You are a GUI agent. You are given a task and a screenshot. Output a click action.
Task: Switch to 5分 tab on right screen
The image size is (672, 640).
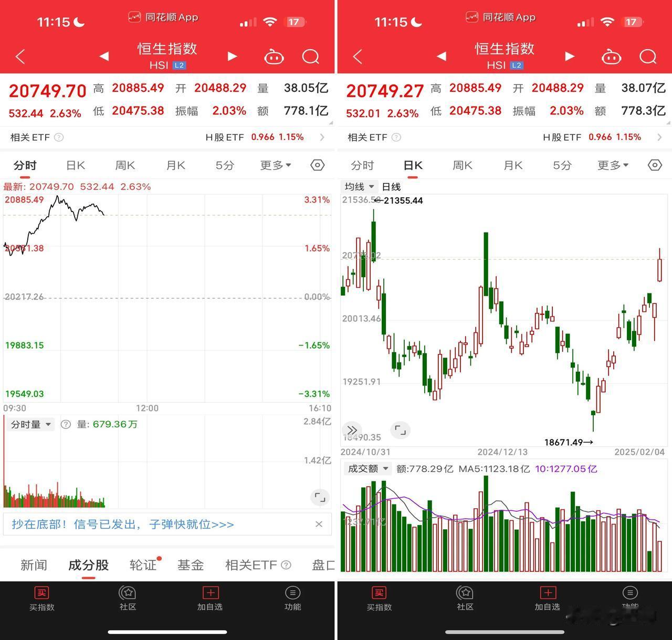pyautogui.click(x=562, y=165)
